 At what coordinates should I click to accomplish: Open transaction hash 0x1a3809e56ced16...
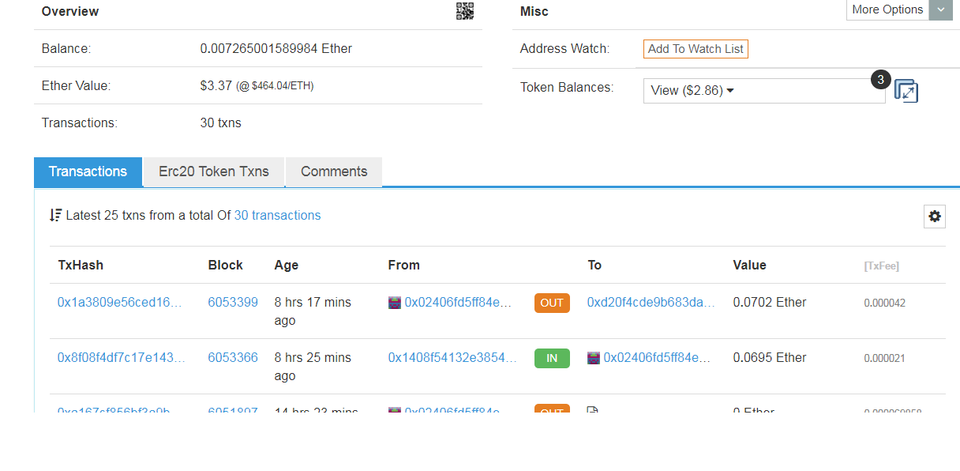coord(120,303)
